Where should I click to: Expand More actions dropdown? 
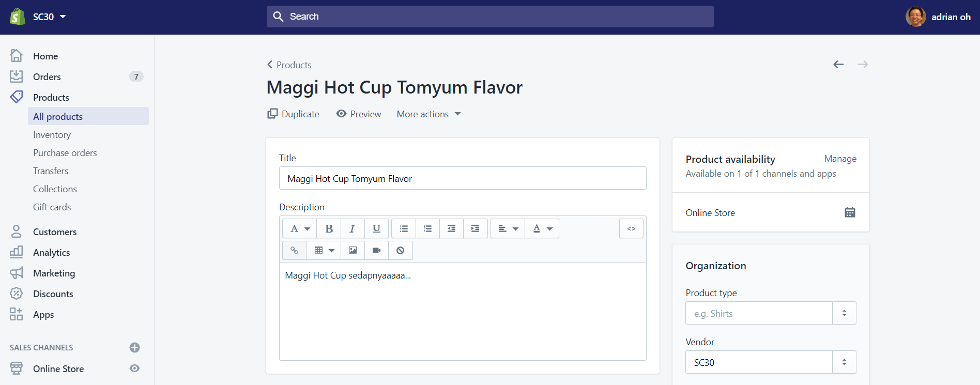(x=428, y=114)
